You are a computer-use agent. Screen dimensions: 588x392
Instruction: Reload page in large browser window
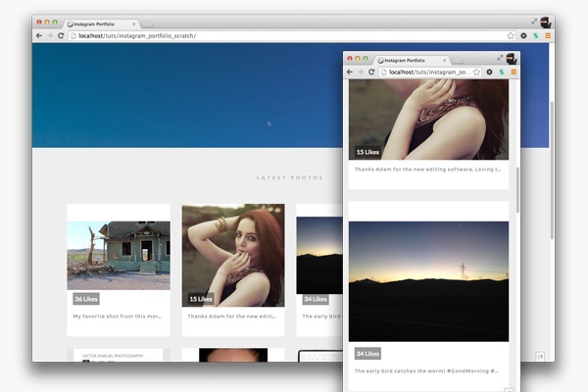pyautogui.click(x=61, y=35)
